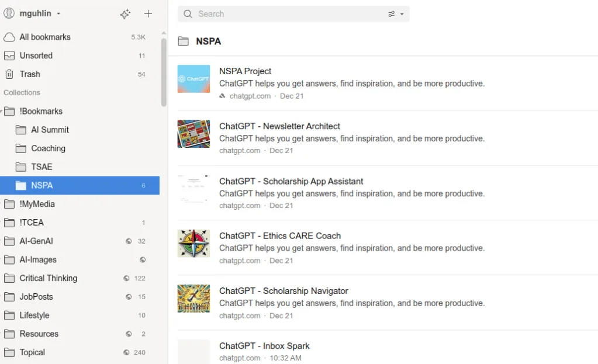598x364 pixels.
Task: Open the TSAE collection
Action: pyautogui.click(x=79, y=167)
